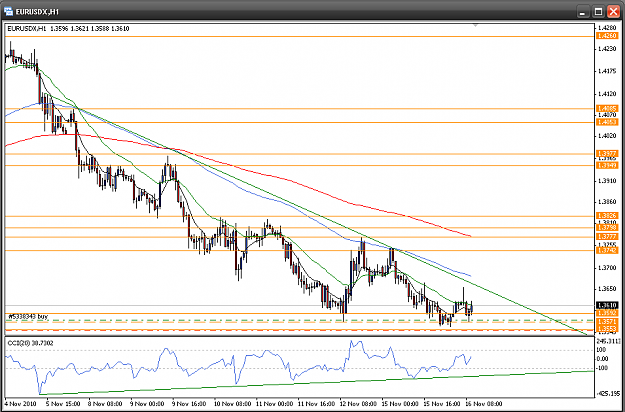Maximize the EURUSDX,H1 chart window
Image resolution: width=625 pixels, height=412 pixels.
[598, 12]
